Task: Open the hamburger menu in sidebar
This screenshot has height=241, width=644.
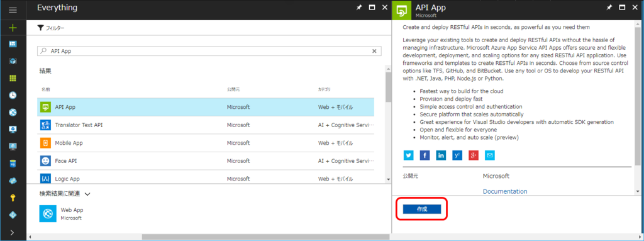Action: click(x=13, y=10)
